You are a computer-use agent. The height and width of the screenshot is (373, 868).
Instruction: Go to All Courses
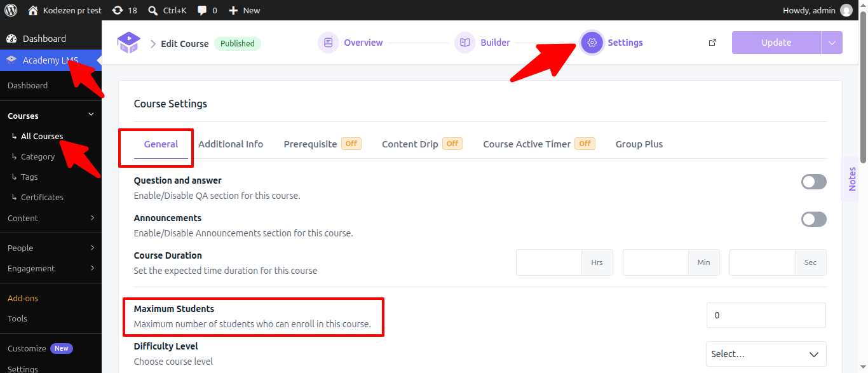(x=42, y=136)
